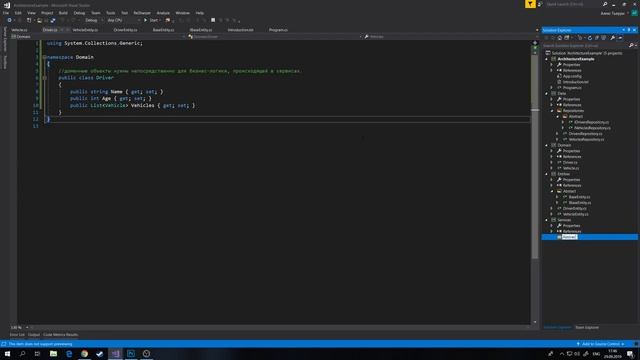
Task: Click the notifications flag icon
Action: click(x=530, y=4)
